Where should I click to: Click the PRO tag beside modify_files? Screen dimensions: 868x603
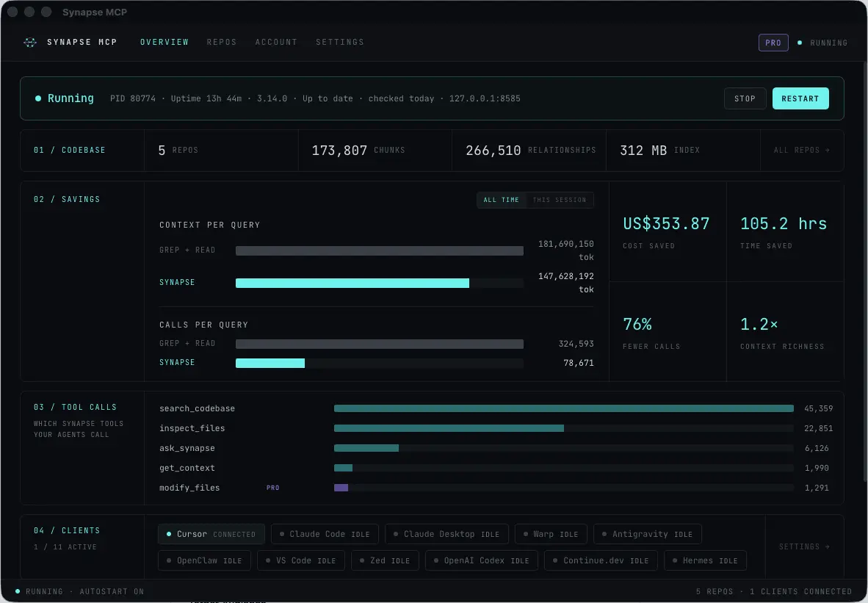(x=273, y=488)
